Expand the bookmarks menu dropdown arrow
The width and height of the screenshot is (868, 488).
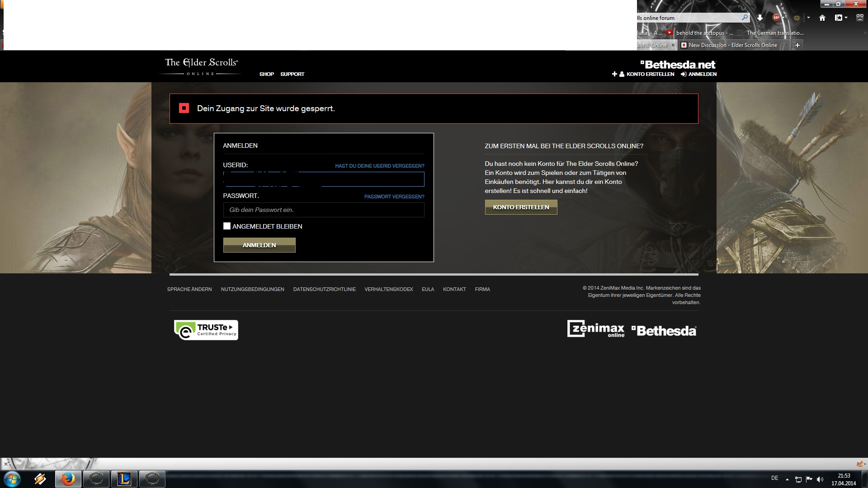[846, 18]
